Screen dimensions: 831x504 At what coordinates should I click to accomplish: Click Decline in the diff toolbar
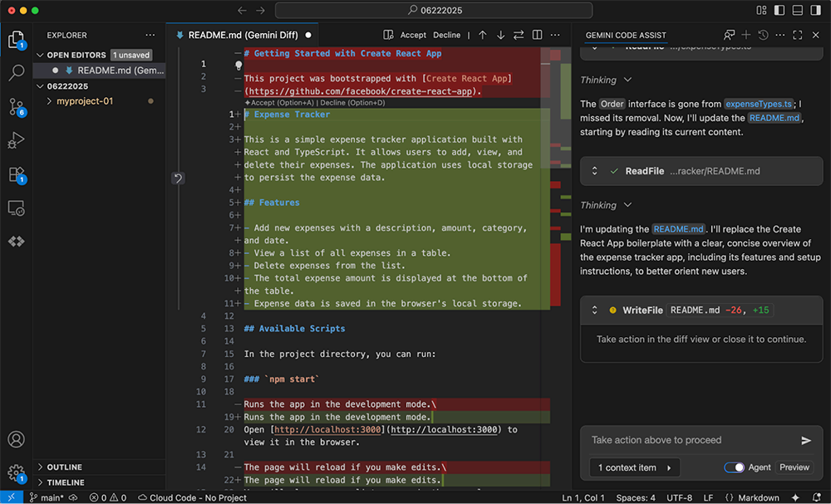click(446, 35)
